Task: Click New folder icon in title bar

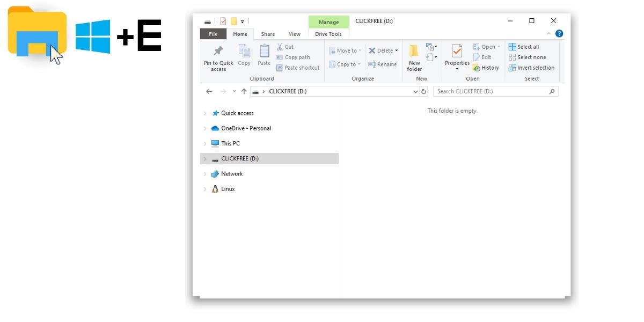Action: [233, 21]
